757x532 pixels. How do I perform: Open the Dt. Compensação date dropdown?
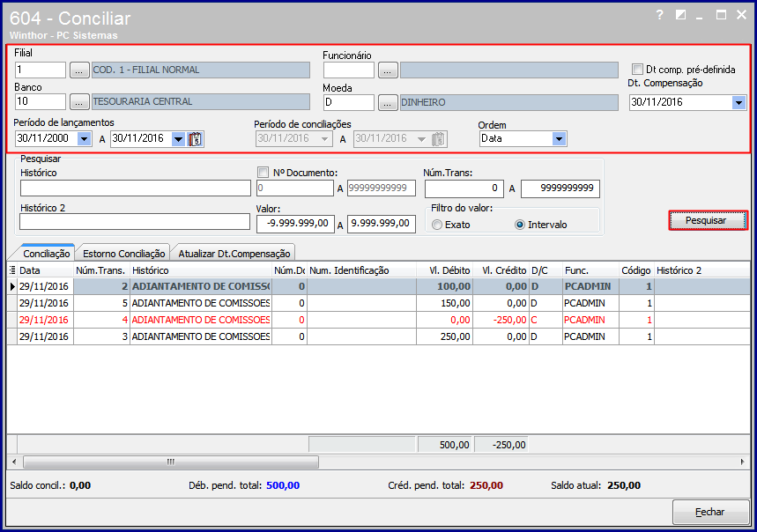point(738,102)
